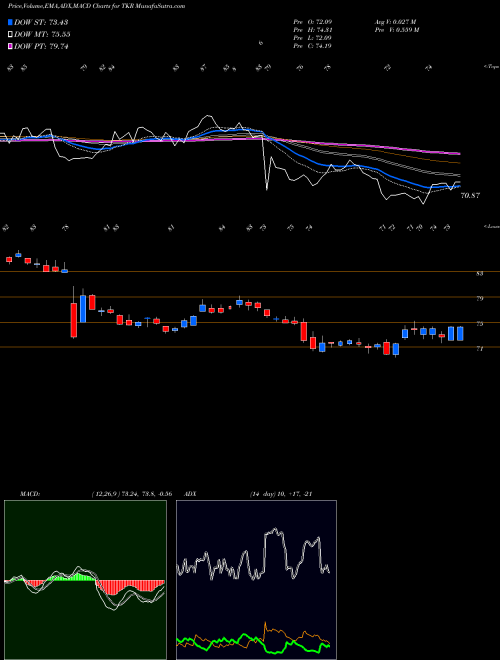Click the 75 price axis label
This screenshot has width=500, height=660.
pos(479,324)
